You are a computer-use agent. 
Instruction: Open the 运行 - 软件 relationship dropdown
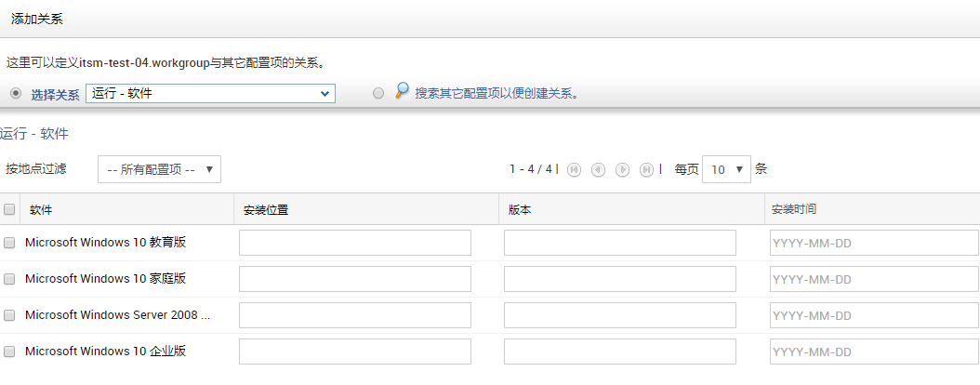pyautogui.click(x=211, y=94)
